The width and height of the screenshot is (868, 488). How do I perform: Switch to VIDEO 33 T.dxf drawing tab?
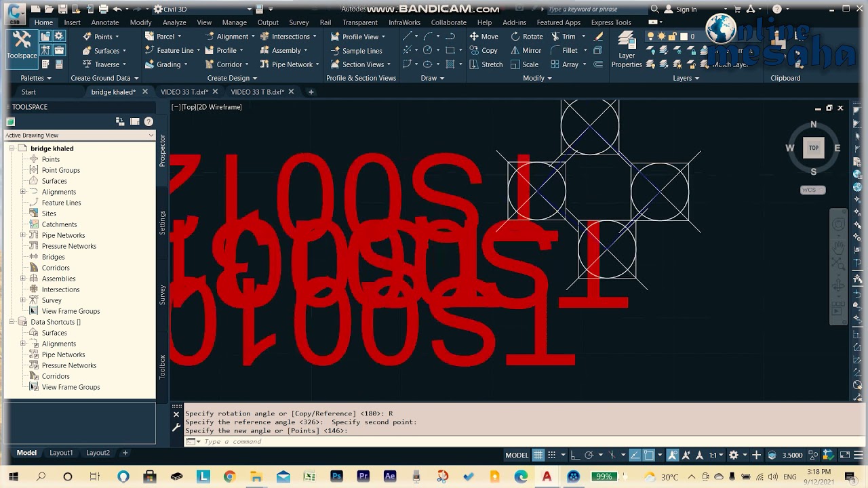[x=184, y=92]
